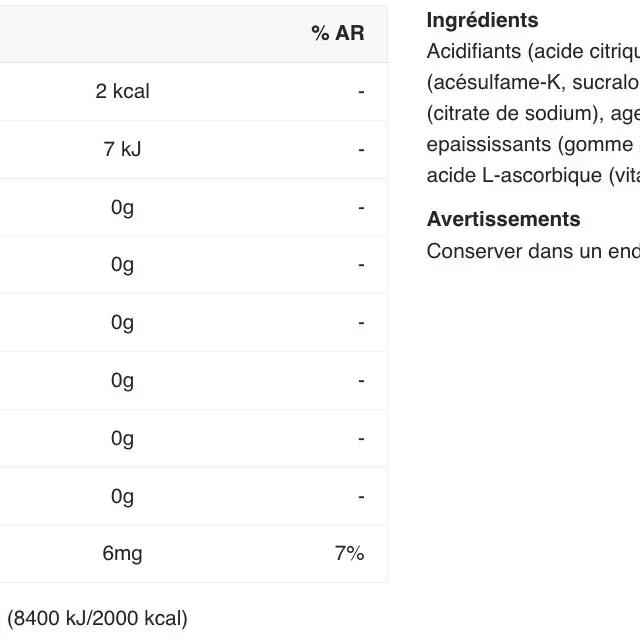Screen dimensions: 640x640
Task: Click the word Acidifiants in ingredients
Action: 474,51
